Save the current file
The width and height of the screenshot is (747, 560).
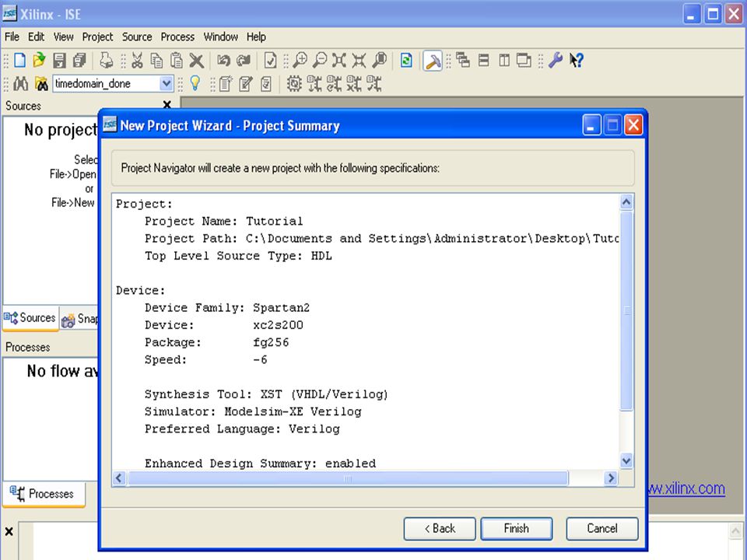pos(59,61)
